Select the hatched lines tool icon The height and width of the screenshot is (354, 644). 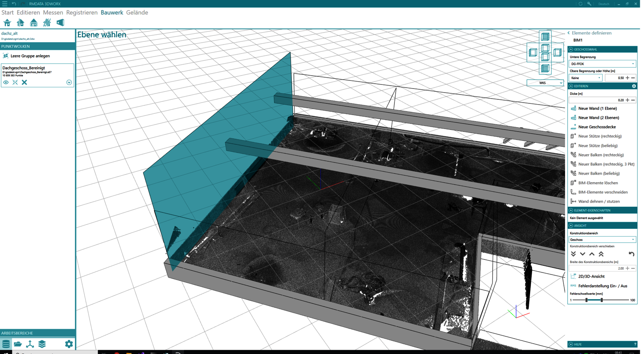coord(47,23)
